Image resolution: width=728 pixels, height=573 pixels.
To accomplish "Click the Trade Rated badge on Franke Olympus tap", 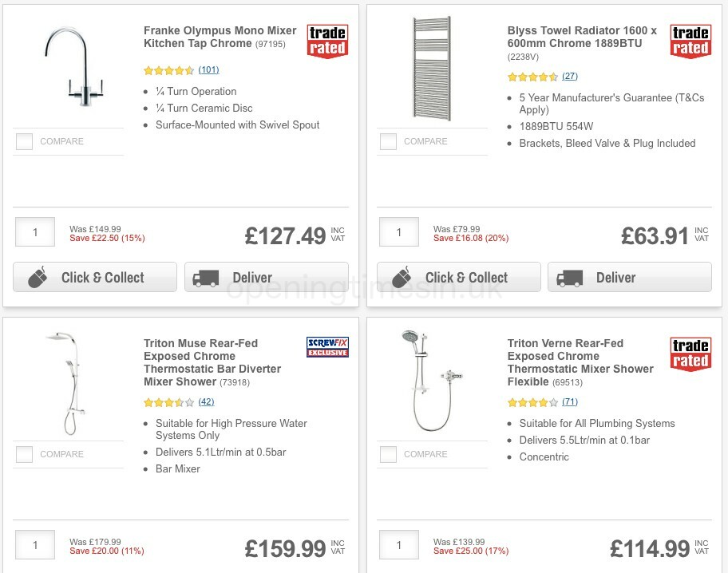I will point(327,41).
